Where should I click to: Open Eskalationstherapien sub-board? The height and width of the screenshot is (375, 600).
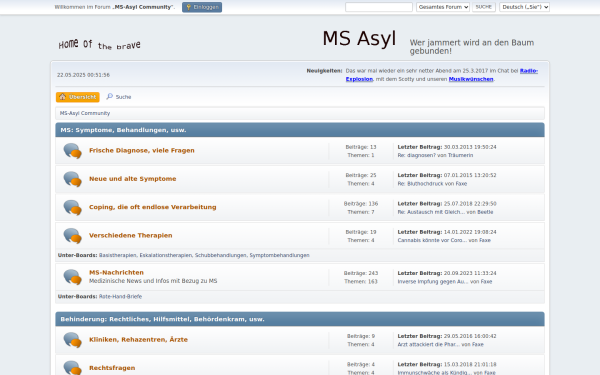click(x=166, y=255)
